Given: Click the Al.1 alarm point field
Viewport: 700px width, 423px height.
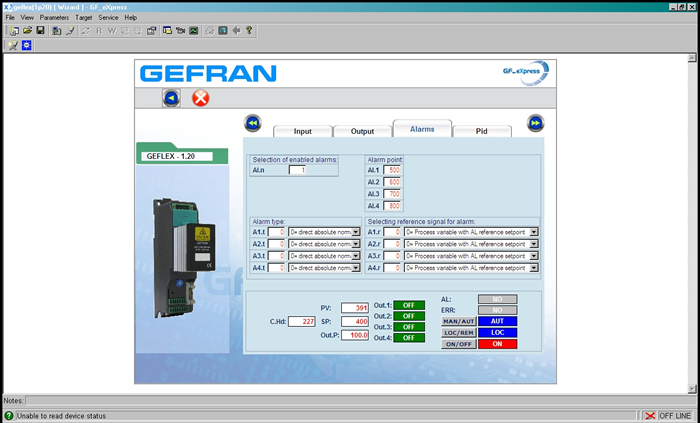Looking at the screenshot, I should [x=392, y=170].
